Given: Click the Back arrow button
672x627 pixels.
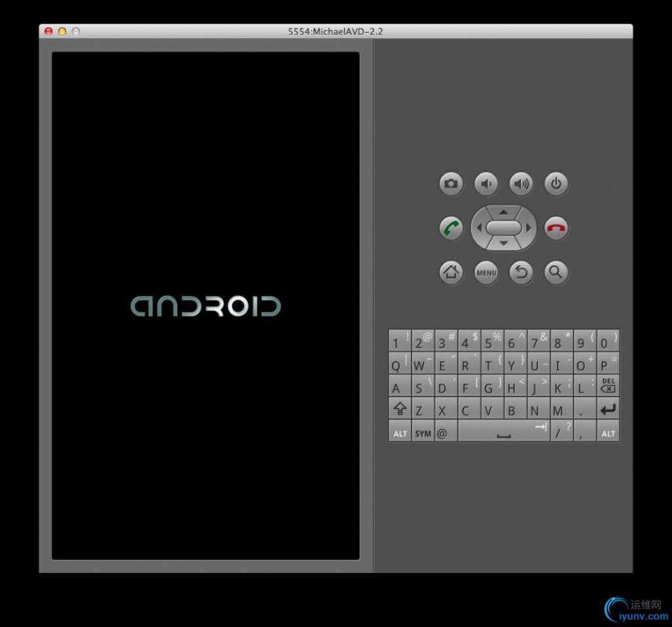Looking at the screenshot, I should pyautogui.click(x=521, y=272).
